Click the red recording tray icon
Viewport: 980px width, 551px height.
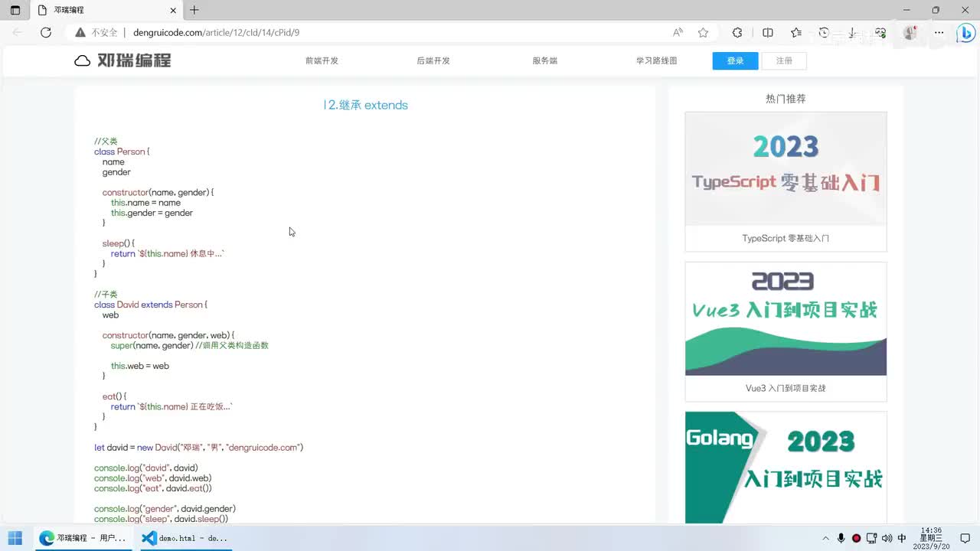(x=857, y=538)
